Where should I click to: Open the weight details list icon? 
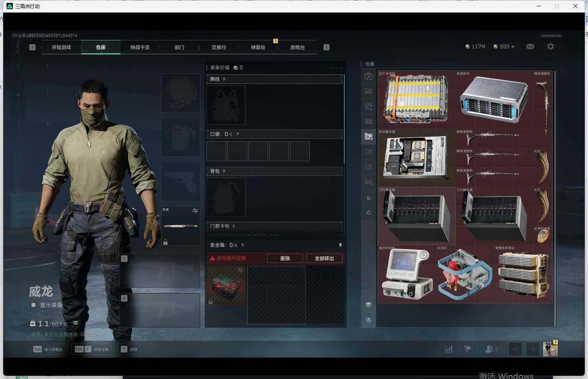point(76,323)
